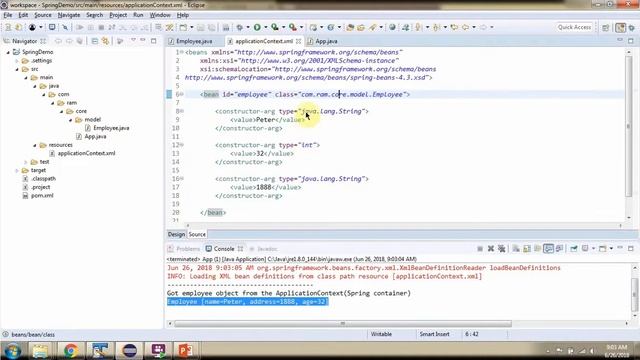Click Terminate square icon in Console

(480, 249)
